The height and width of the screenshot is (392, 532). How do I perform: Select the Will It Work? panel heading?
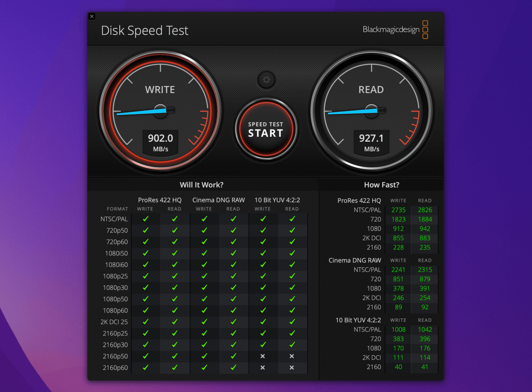(x=201, y=185)
